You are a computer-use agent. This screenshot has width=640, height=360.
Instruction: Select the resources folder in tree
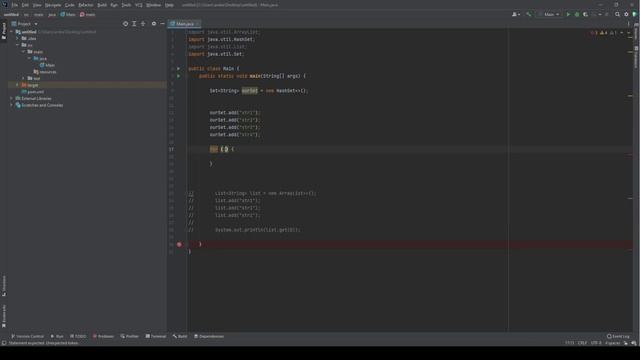pyautogui.click(x=45, y=72)
